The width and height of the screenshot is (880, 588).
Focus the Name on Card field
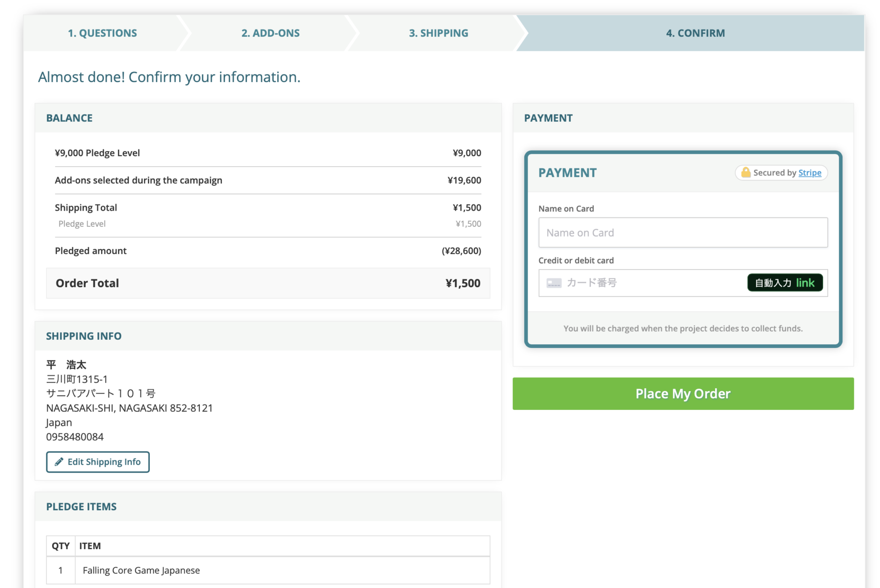pyautogui.click(x=682, y=233)
